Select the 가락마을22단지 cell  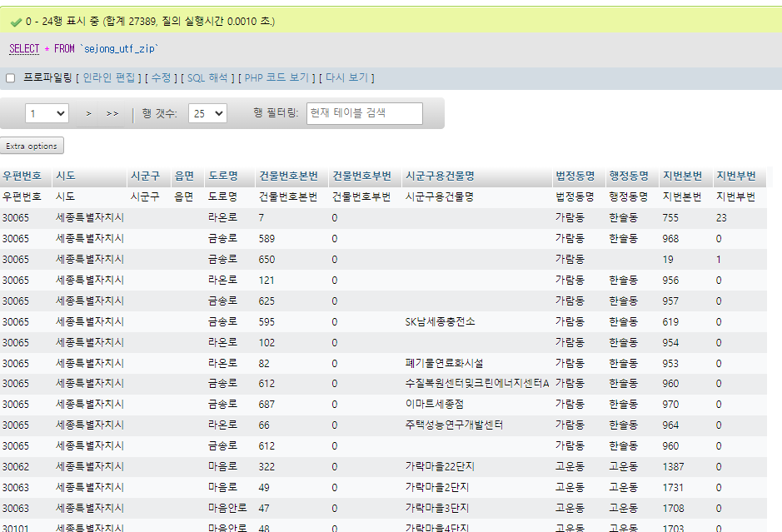tap(440, 467)
